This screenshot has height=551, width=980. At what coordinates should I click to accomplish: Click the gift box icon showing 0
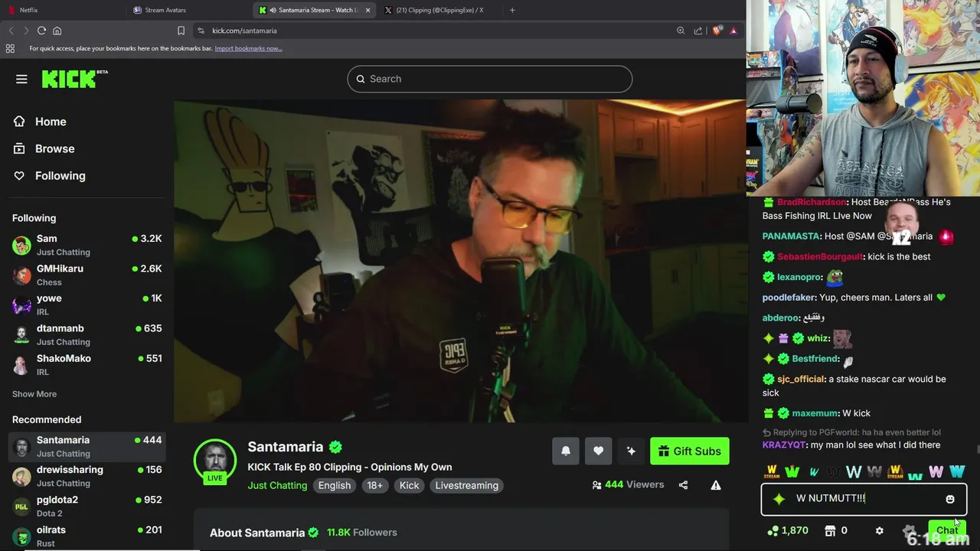coord(830,530)
